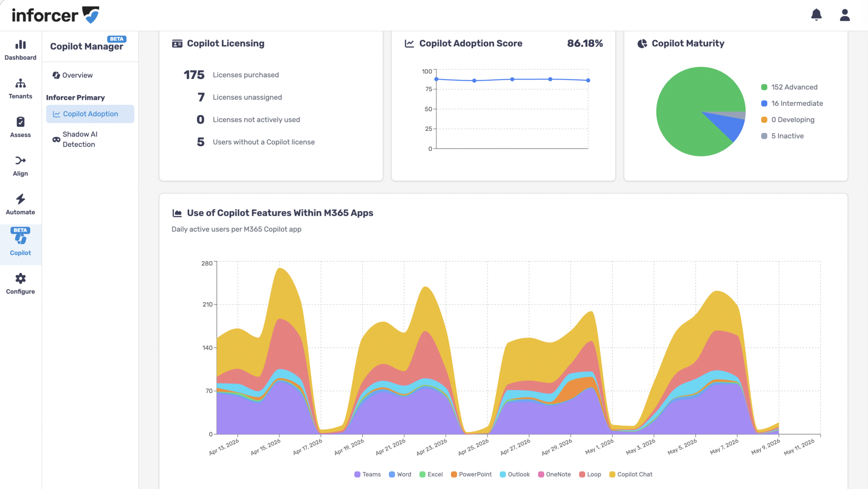The height and width of the screenshot is (489, 868).
Task: Click the last adoption score data point
Action: [588, 80]
